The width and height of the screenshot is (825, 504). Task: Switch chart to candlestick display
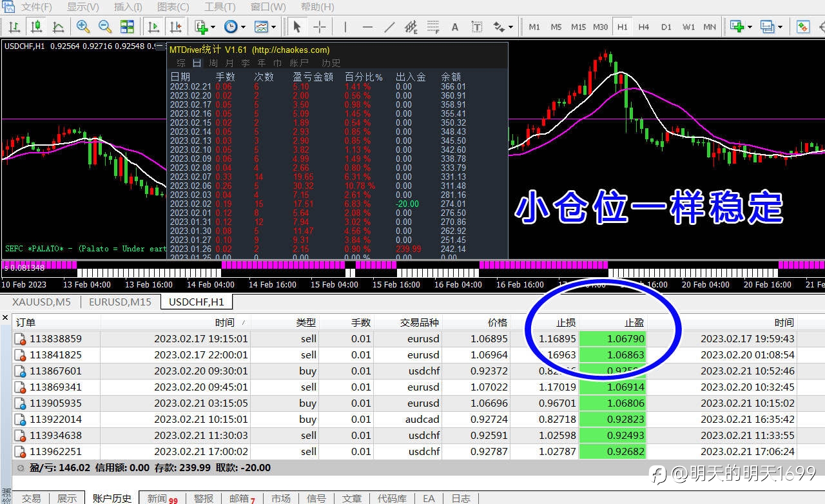(36, 26)
